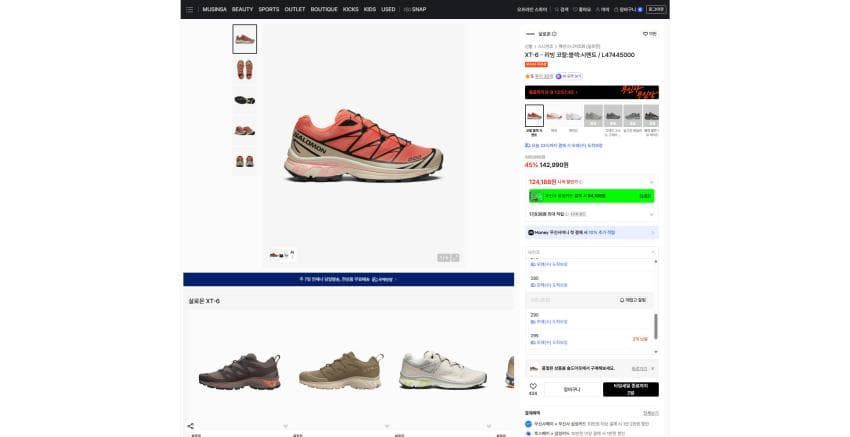Select the fourth side-angle shoe thumbnail
Screen dimensions: 850x437
(x=244, y=130)
